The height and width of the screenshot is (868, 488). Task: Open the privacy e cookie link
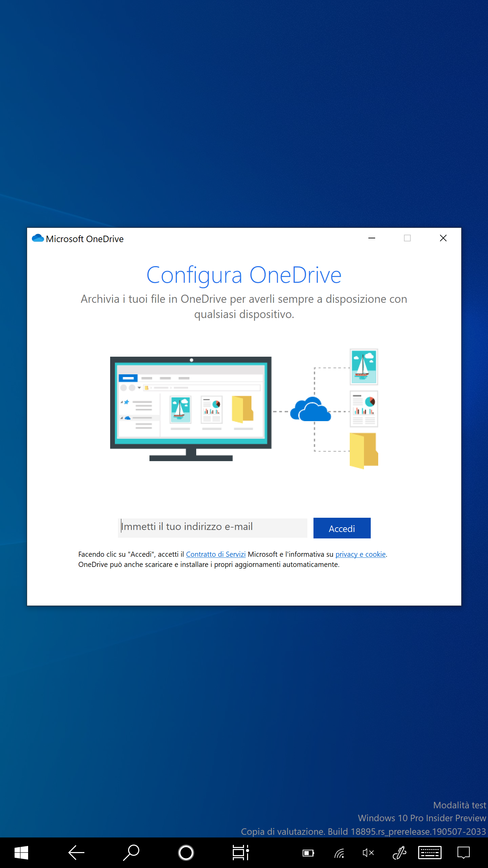pos(360,554)
